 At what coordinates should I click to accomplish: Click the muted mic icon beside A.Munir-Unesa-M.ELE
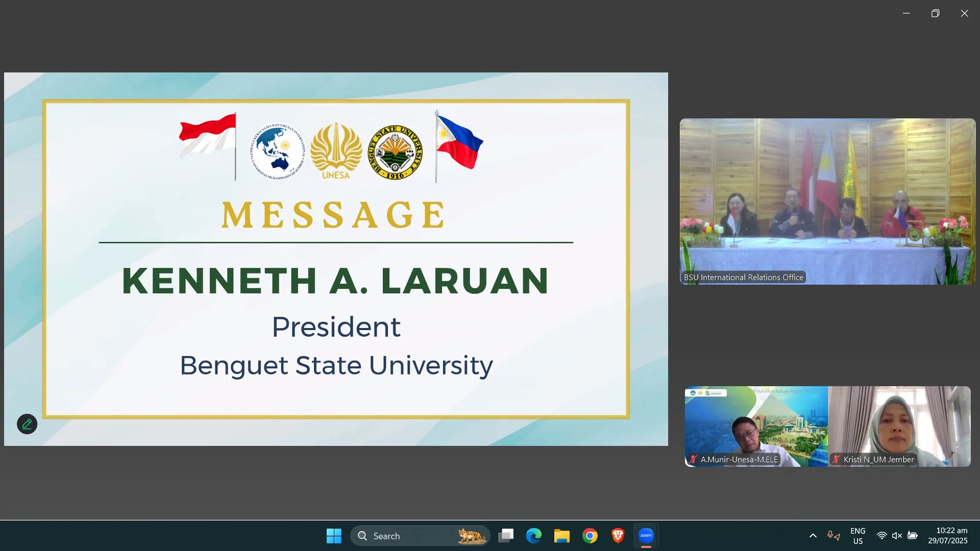(x=693, y=459)
